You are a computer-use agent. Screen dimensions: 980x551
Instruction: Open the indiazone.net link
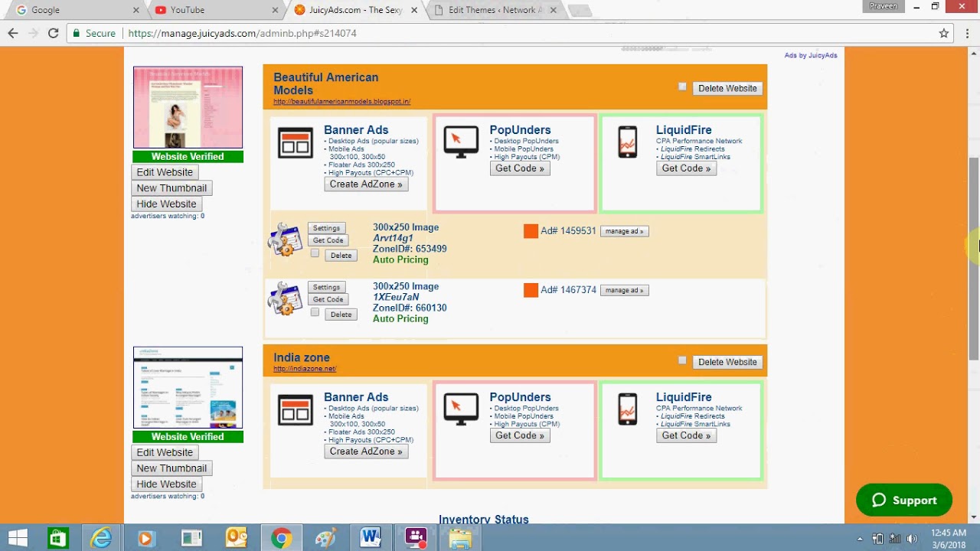(x=305, y=369)
